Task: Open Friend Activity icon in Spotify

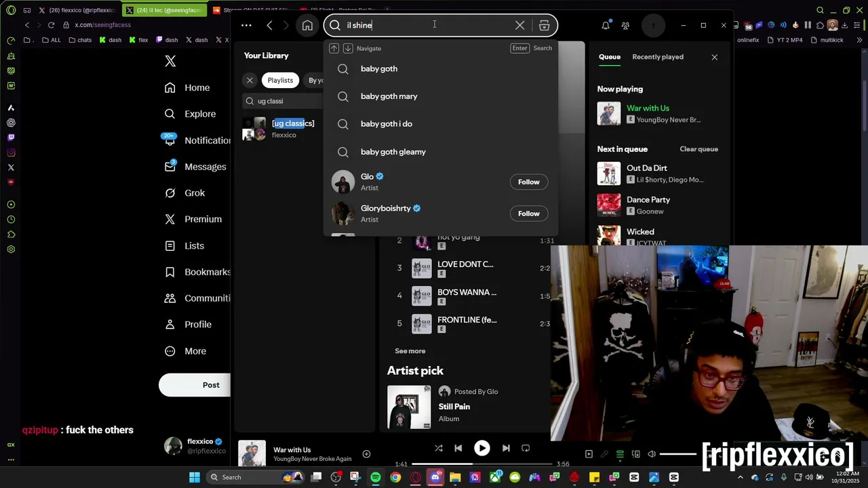Action: pyautogui.click(x=625, y=26)
